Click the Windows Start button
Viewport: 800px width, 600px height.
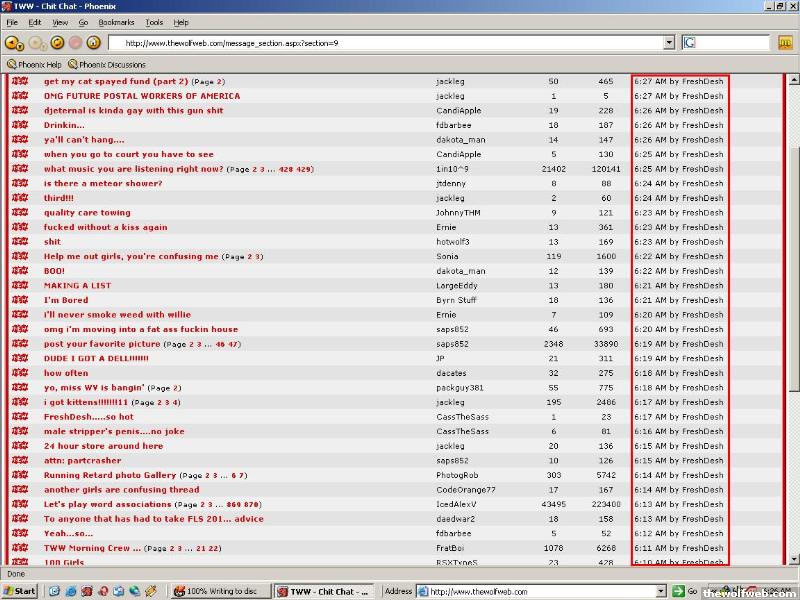click(20, 591)
